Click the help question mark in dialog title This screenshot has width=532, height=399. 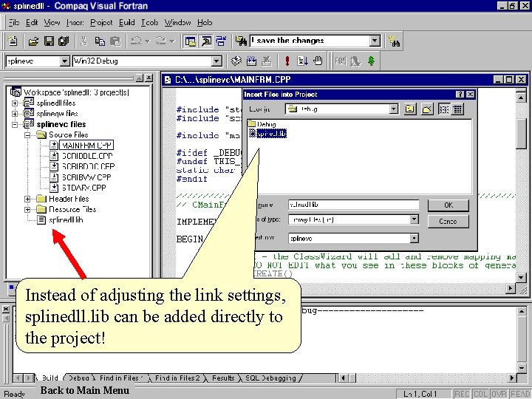[460, 95]
